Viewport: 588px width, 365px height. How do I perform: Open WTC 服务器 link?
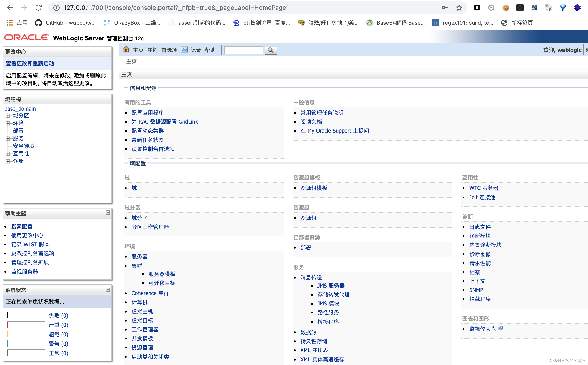tap(484, 188)
